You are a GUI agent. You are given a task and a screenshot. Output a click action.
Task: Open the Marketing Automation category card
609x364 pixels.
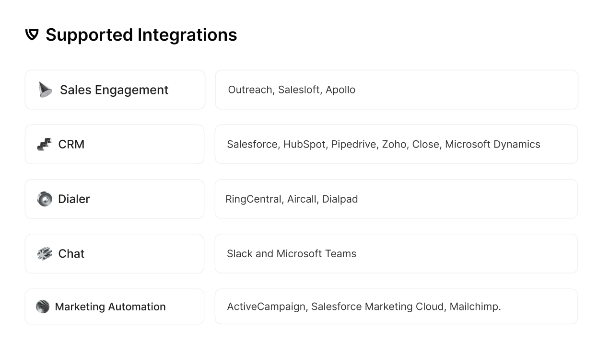[x=115, y=307]
